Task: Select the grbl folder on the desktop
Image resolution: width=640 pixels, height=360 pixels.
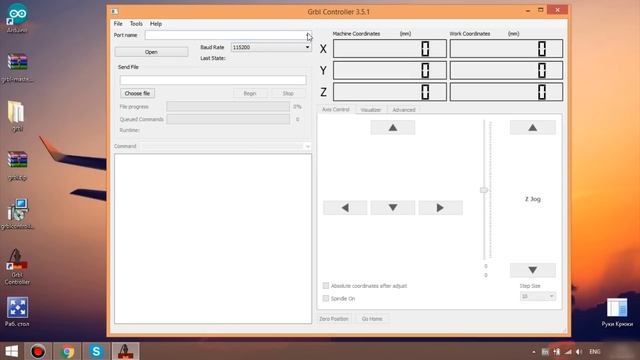Action: [17, 116]
